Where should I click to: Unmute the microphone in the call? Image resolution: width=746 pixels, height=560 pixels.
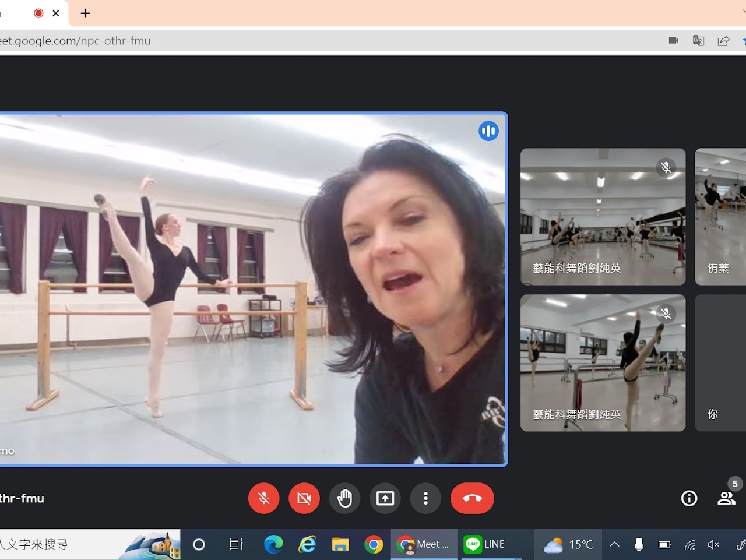pyautogui.click(x=263, y=498)
